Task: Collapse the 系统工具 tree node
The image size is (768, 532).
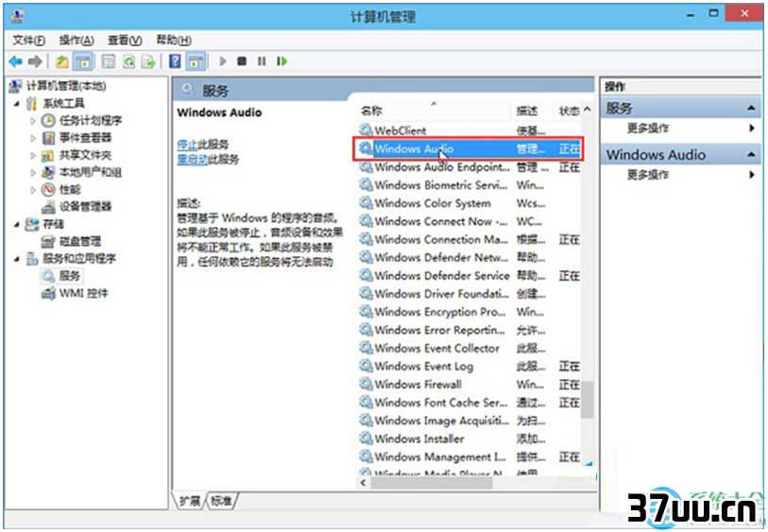Action: 17,104
